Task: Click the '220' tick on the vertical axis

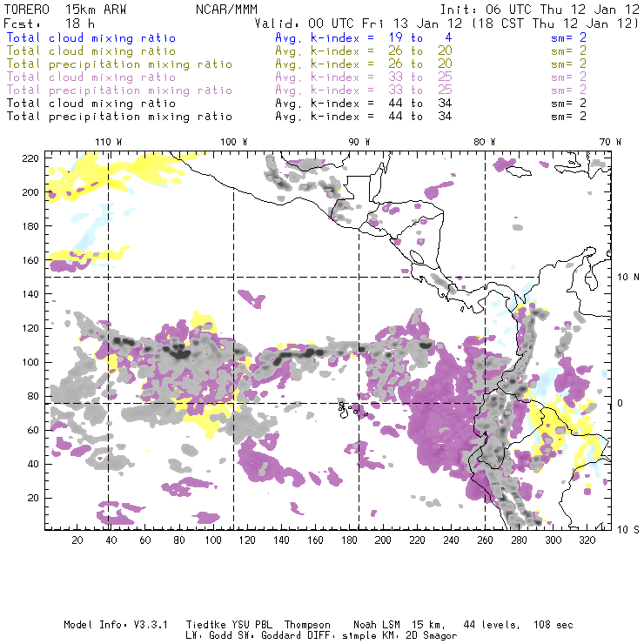Action: (30, 158)
